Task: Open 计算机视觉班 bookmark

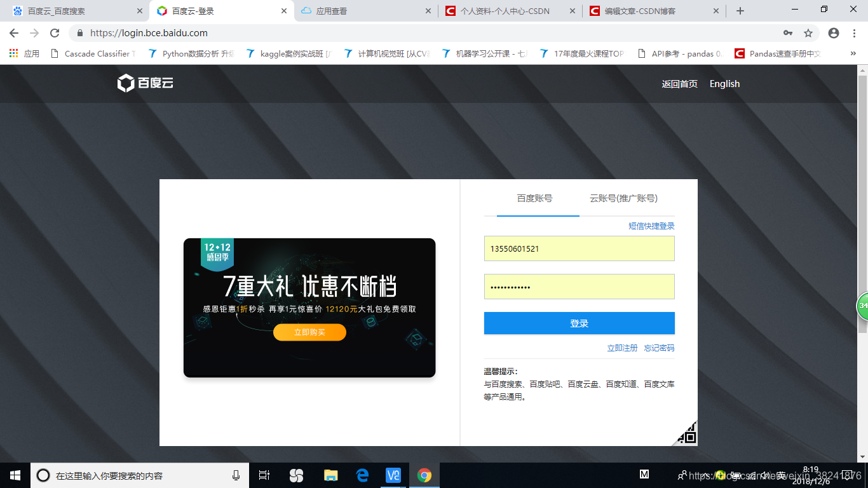Action: [387, 54]
